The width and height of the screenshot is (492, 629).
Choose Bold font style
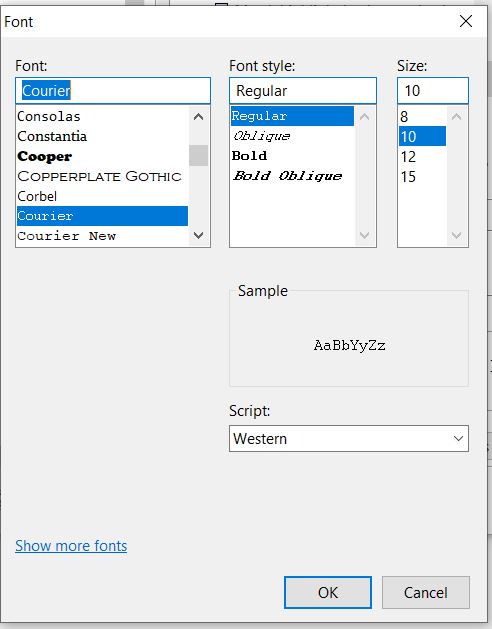293,156
